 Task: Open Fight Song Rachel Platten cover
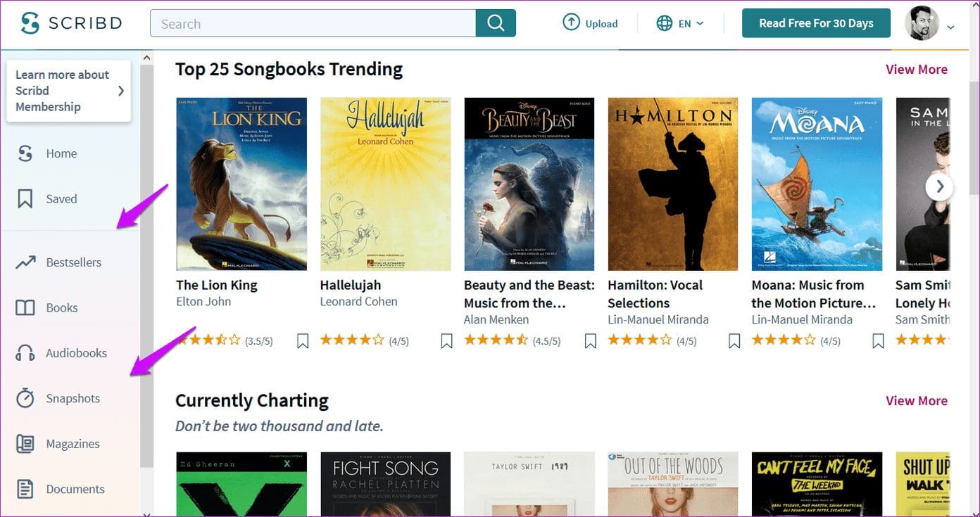(x=385, y=484)
